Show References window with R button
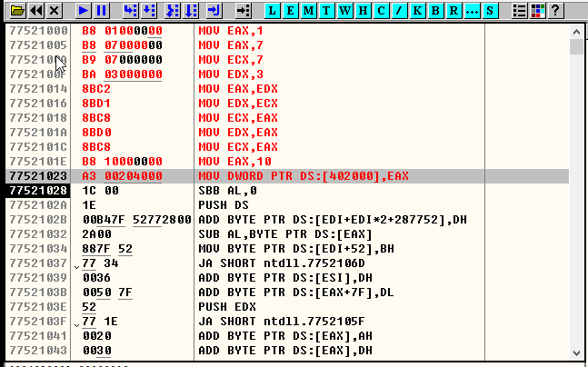Viewport: 588px width, 367px height. pyautogui.click(x=453, y=11)
